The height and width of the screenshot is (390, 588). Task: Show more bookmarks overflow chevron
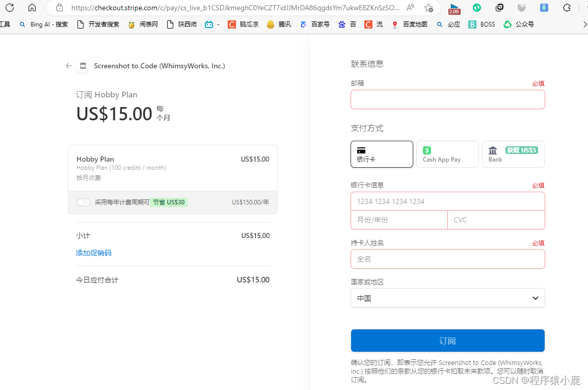coord(584,24)
